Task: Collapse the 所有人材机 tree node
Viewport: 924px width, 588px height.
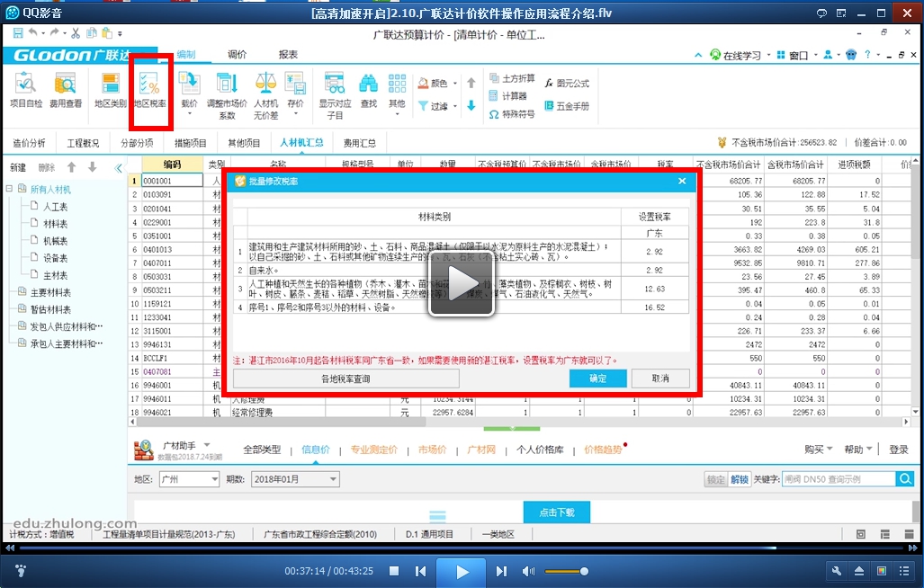Action: pos(9,189)
